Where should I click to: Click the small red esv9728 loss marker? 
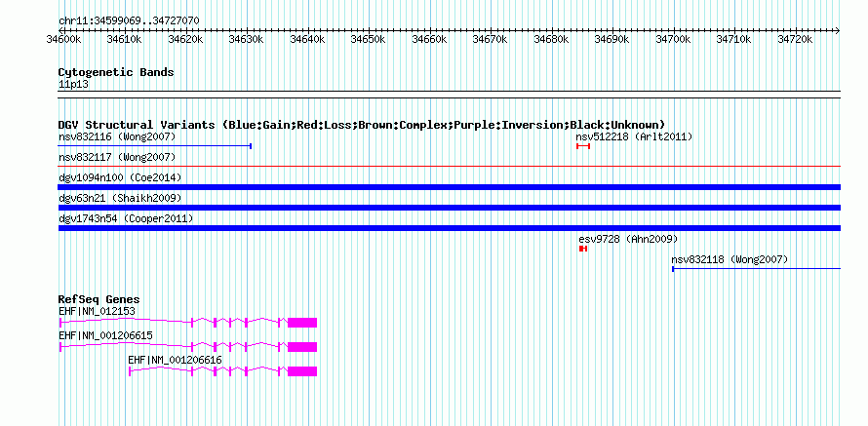point(583,249)
